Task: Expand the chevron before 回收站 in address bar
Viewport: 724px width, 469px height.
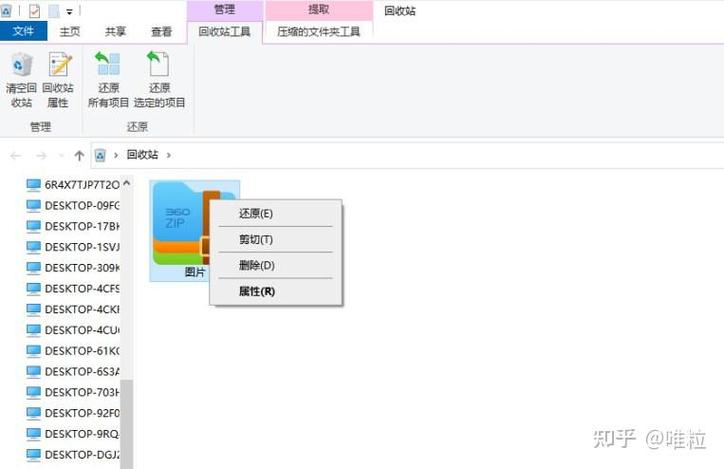Action: click(x=116, y=155)
